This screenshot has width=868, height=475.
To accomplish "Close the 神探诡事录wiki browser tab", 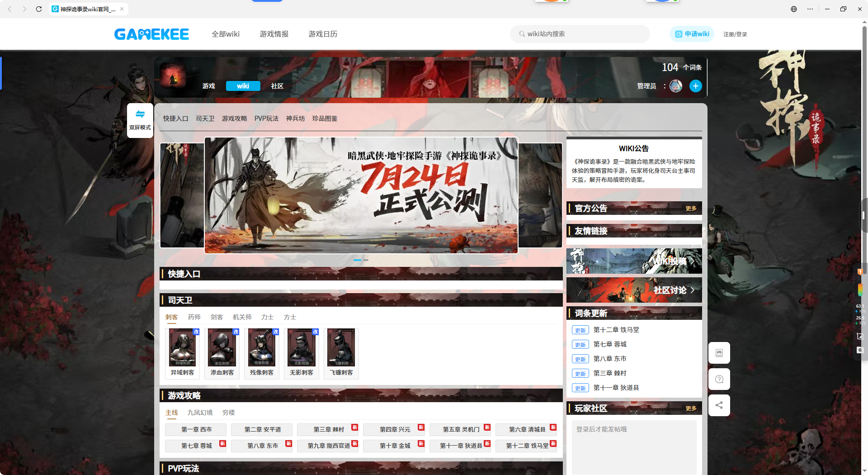I will tap(122, 9).
